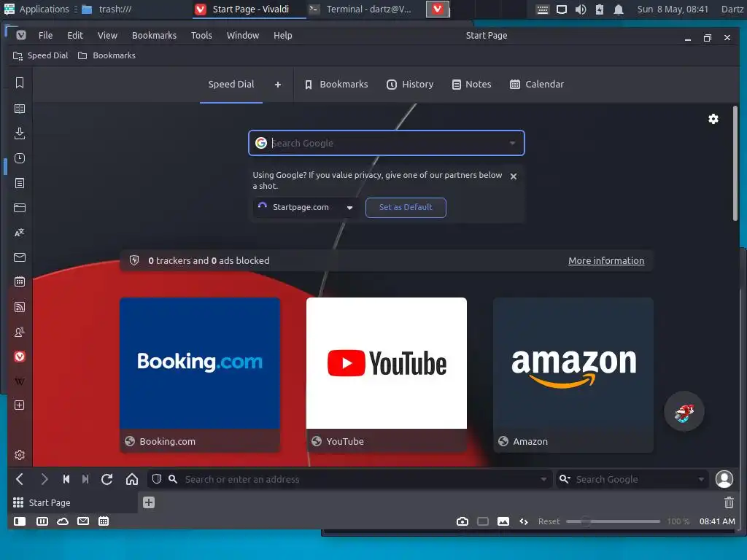
Task: Open the File menu
Action: coord(46,35)
